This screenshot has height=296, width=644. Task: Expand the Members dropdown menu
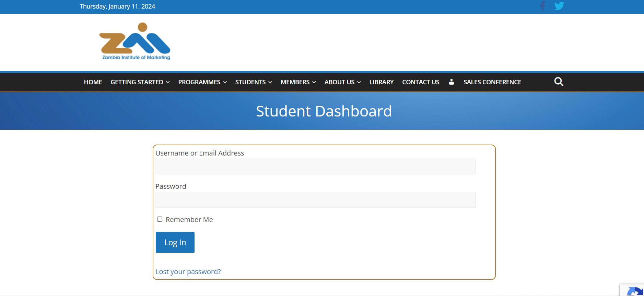[x=298, y=82]
